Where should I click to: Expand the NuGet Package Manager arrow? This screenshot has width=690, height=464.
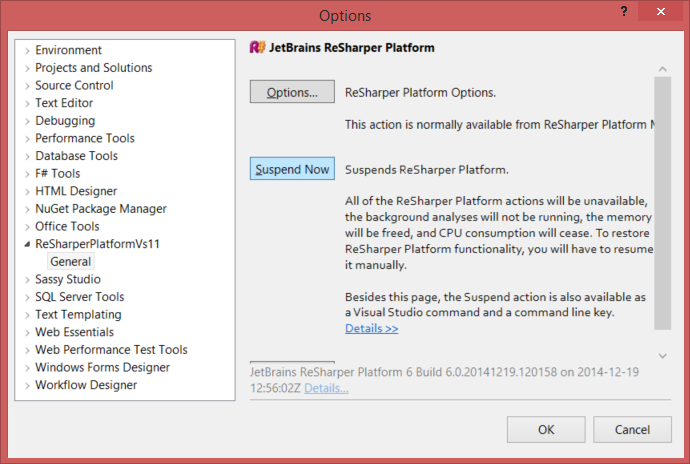tap(27, 210)
